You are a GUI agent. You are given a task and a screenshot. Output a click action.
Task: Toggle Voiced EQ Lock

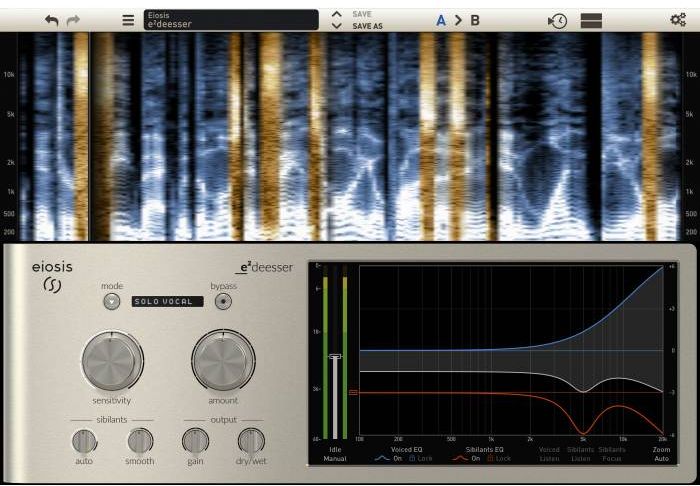[421, 458]
